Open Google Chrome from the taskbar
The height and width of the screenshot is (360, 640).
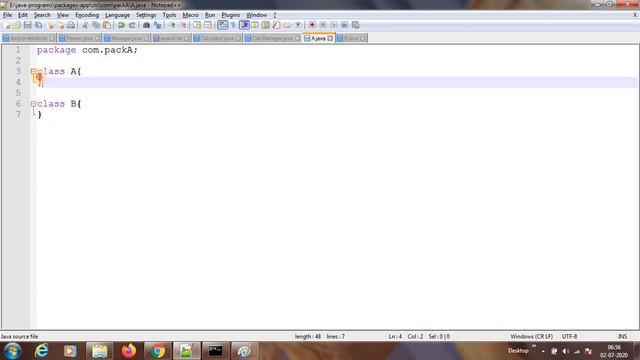pos(158,351)
